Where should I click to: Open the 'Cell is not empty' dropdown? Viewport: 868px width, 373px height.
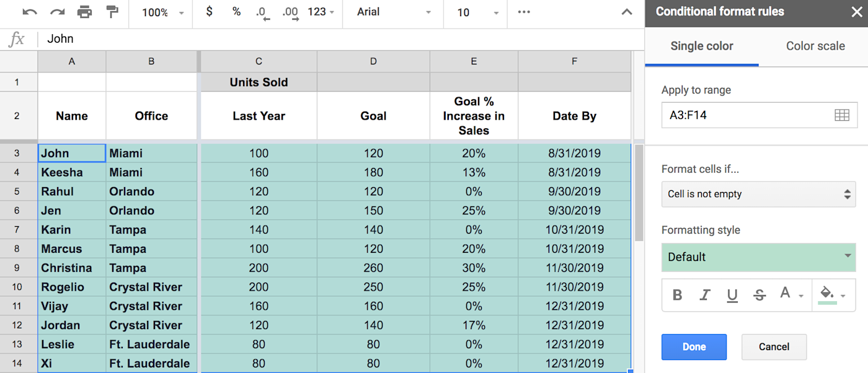pyautogui.click(x=758, y=194)
